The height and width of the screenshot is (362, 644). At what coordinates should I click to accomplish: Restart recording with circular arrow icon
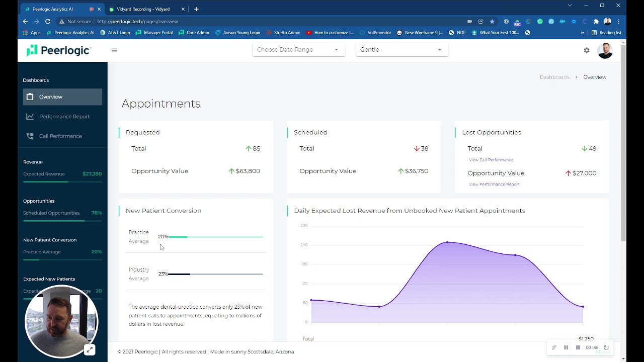[x=606, y=347]
